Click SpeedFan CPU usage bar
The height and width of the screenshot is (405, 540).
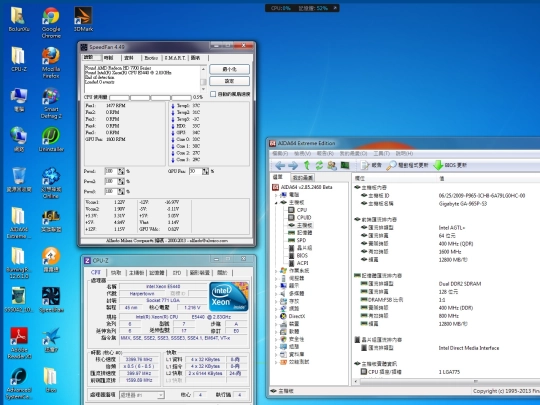coord(150,97)
